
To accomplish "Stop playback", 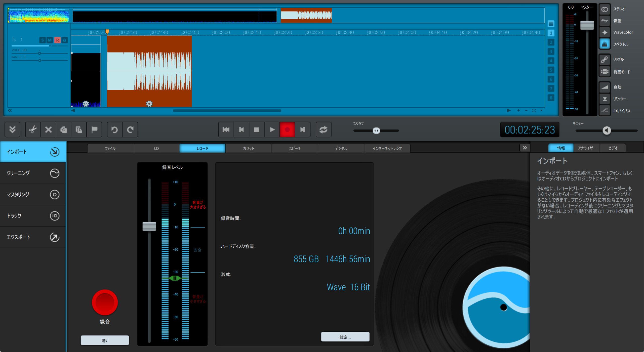I will coord(257,130).
